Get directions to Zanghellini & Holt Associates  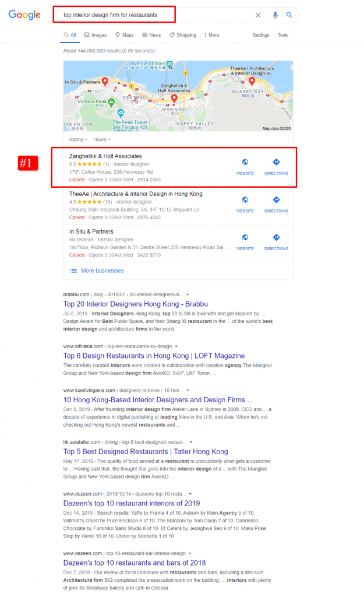[276, 167]
